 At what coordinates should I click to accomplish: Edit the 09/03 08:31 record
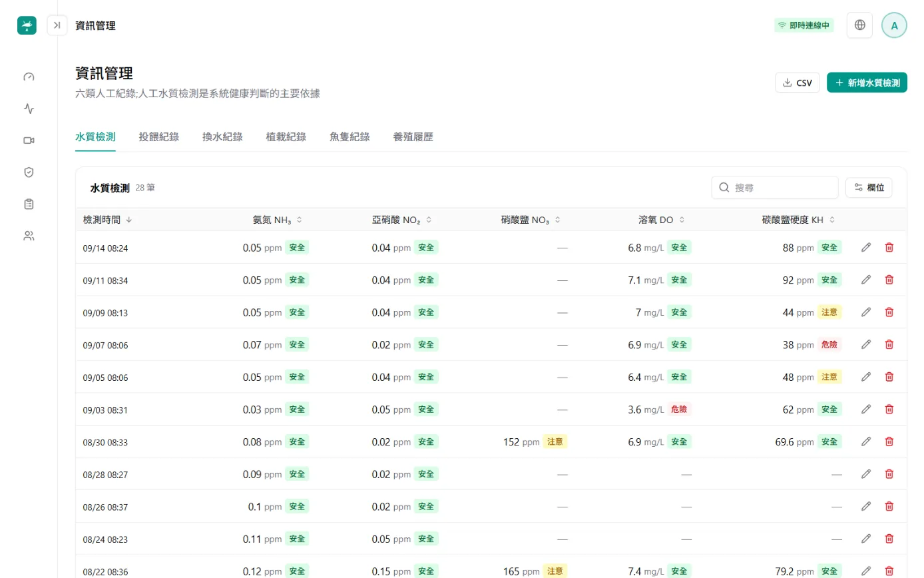(866, 409)
